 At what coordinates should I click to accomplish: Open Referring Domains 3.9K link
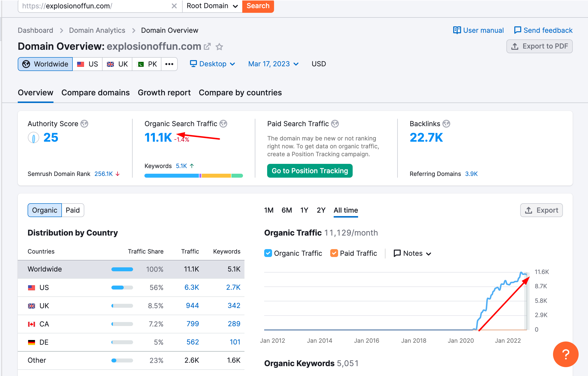[471, 174]
